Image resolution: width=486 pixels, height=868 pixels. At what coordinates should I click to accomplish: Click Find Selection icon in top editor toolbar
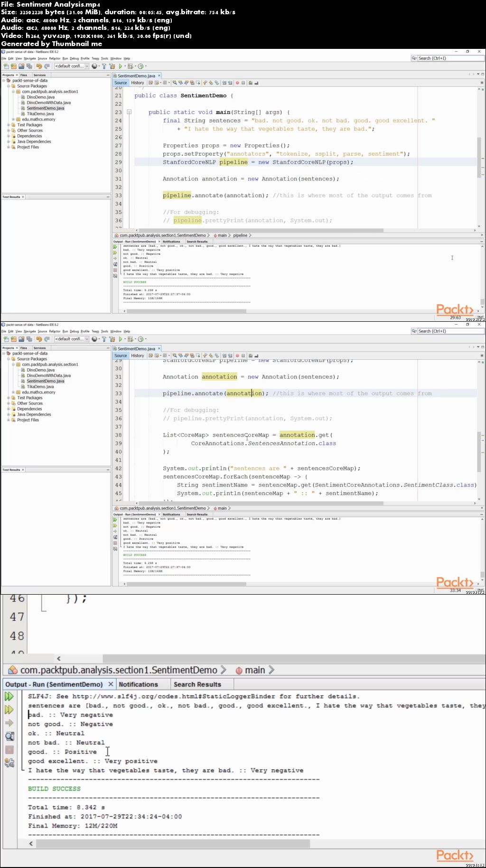click(175, 83)
